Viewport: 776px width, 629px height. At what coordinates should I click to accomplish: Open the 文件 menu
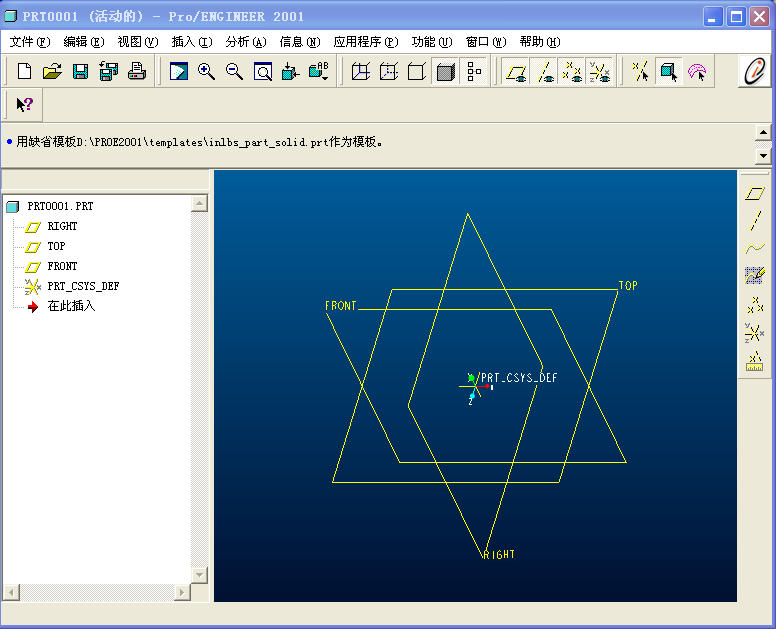point(30,42)
